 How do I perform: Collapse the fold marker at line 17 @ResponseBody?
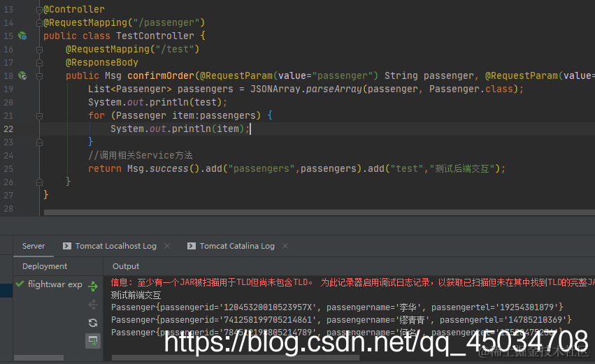point(39,63)
